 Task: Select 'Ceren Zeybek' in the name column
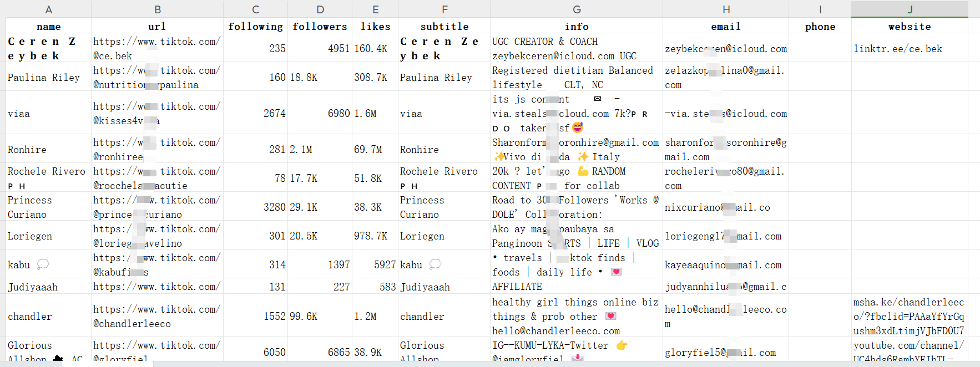pyautogui.click(x=48, y=48)
